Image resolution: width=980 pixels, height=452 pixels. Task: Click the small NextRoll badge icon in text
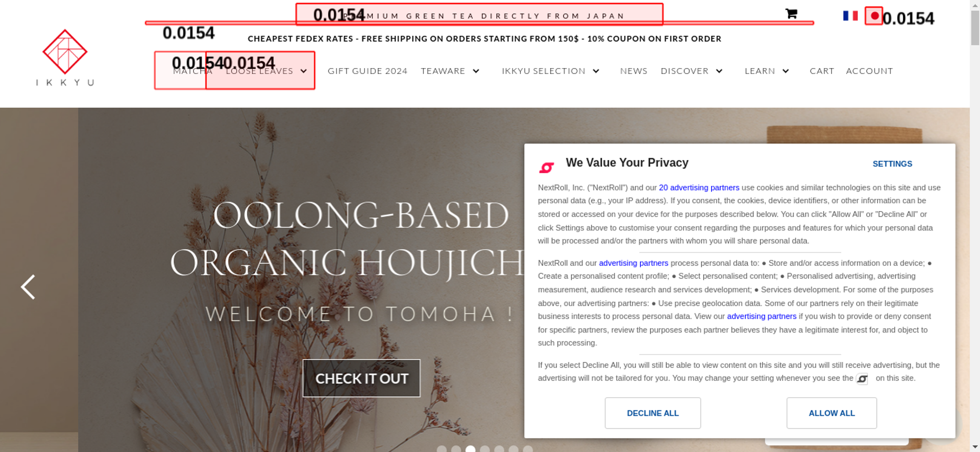coord(862,379)
